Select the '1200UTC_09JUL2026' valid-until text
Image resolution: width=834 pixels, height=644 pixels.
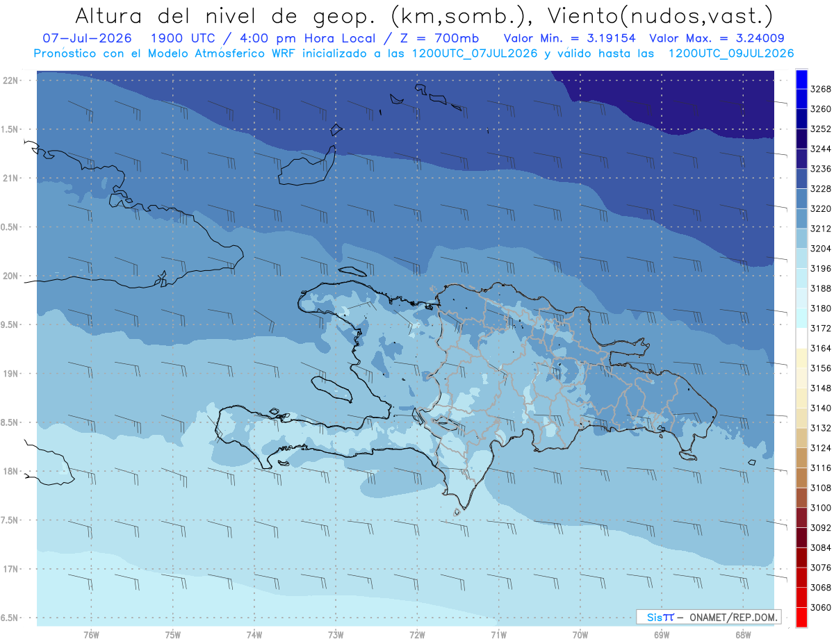coord(731,53)
